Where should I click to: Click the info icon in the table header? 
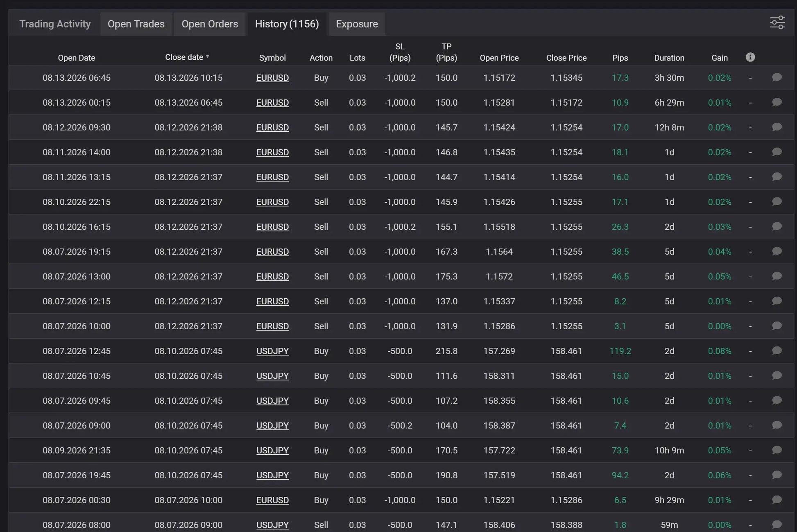pyautogui.click(x=750, y=57)
